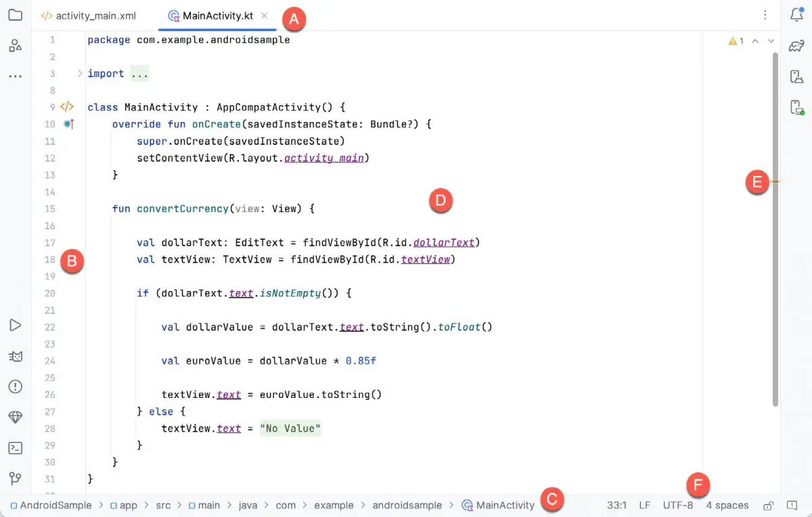Image resolution: width=812 pixels, height=517 pixels.
Task: Open the 33:1 line and column indicator
Action: click(x=616, y=505)
